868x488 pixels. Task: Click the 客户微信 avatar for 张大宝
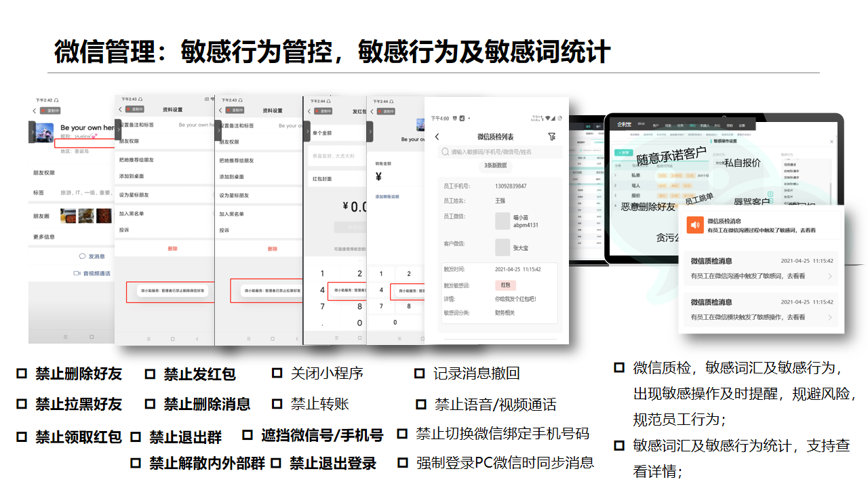502,247
